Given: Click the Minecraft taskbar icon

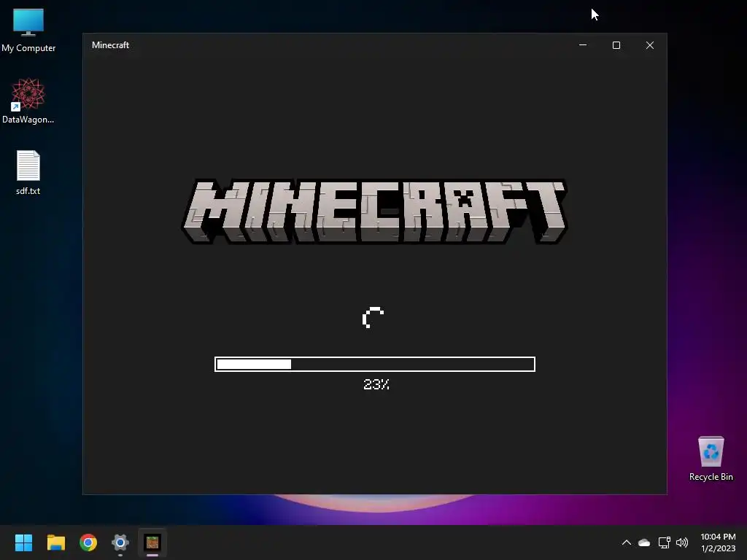Looking at the screenshot, I should pos(152,542).
